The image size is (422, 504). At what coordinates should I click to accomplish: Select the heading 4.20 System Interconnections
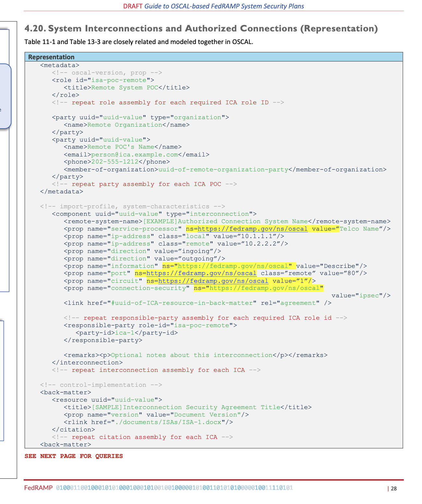201,29
